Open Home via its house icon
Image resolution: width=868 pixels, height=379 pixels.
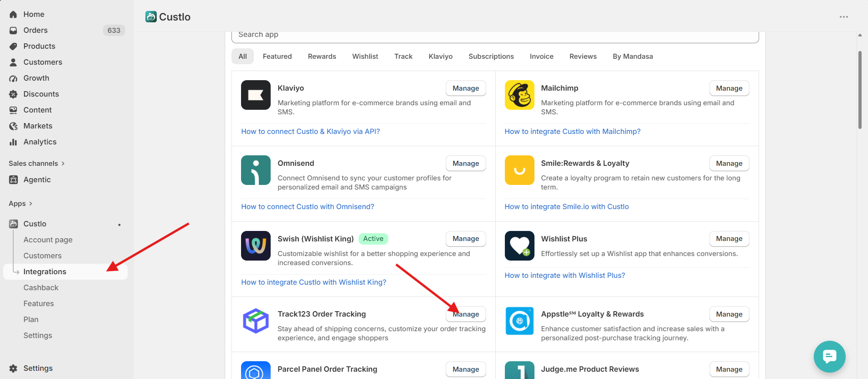[13, 15]
